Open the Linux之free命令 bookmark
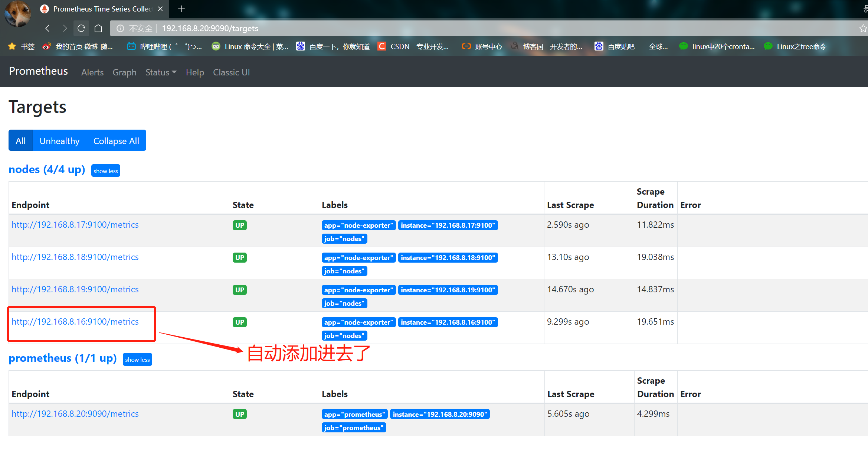 [x=795, y=46]
